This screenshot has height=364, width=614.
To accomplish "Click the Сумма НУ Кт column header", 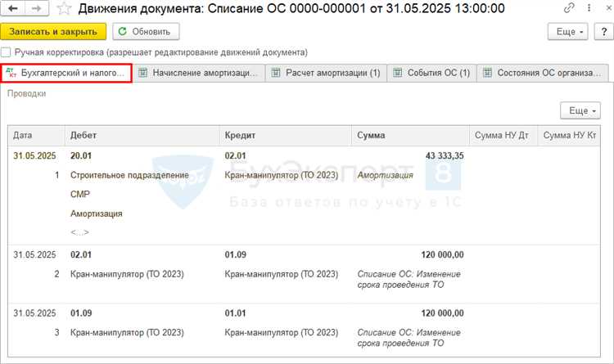I will click(569, 136).
